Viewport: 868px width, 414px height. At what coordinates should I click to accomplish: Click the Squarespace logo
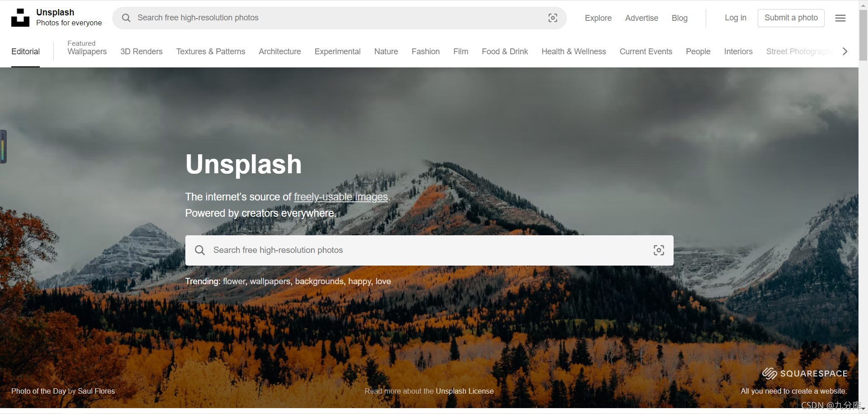click(x=805, y=373)
